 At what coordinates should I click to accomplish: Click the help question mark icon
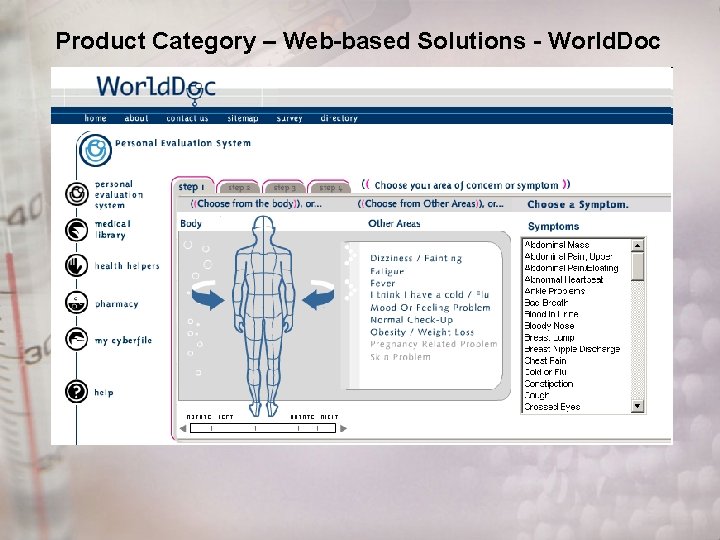point(76,392)
